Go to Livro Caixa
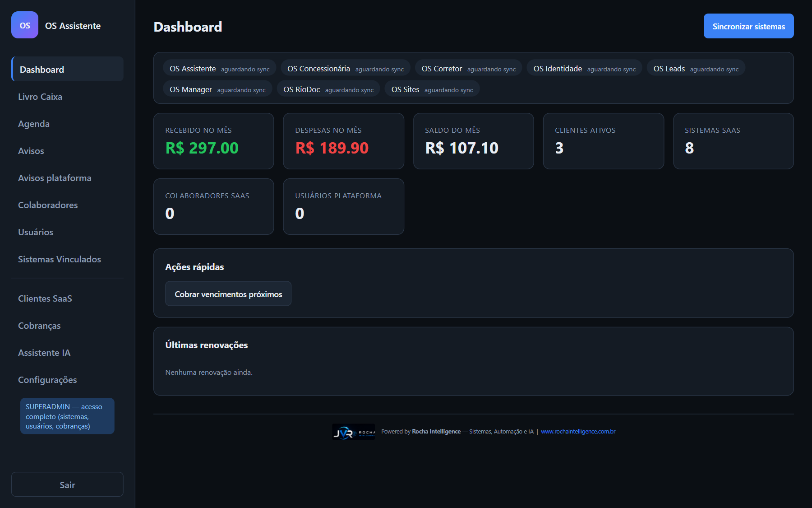This screenshot has height=508, width=812. (67, 97)
